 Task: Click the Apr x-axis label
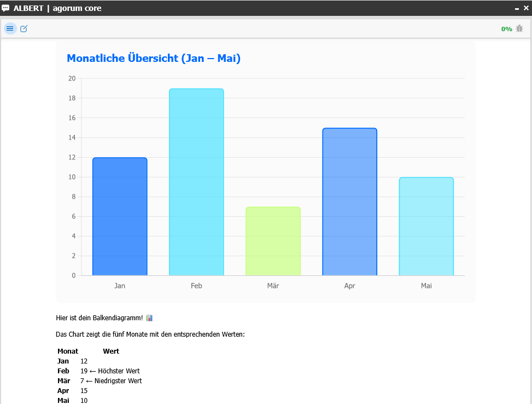(349, 286)
